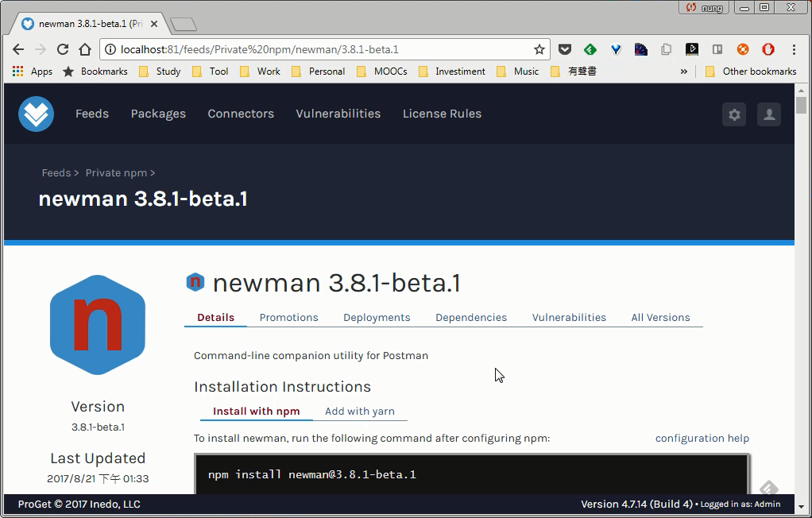Select the Add with yarn tab

[x=360, y=412]
